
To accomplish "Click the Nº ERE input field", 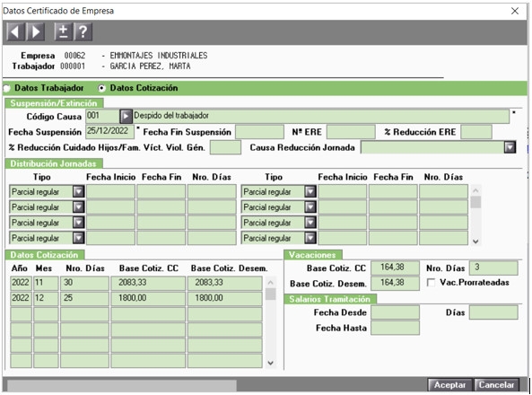I will tap(351, 132).
